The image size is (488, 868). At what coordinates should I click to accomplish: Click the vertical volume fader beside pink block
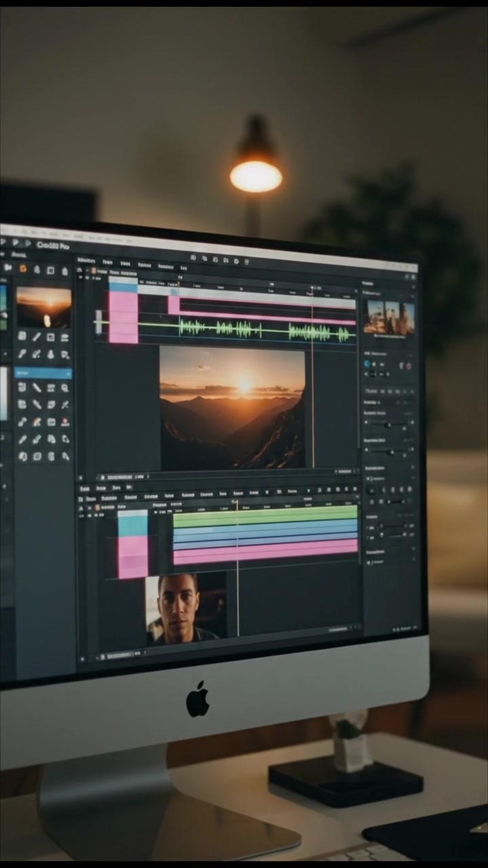coord(100,322)
